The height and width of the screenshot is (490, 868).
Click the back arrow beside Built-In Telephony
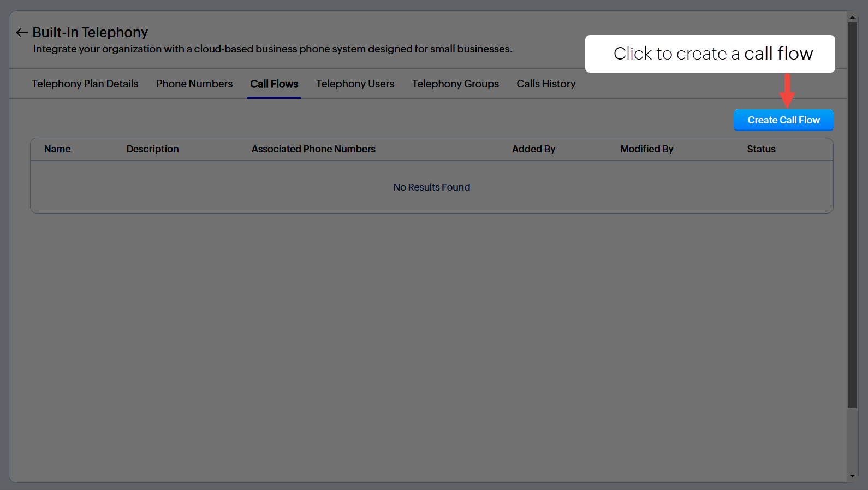[x=22, y=33]
